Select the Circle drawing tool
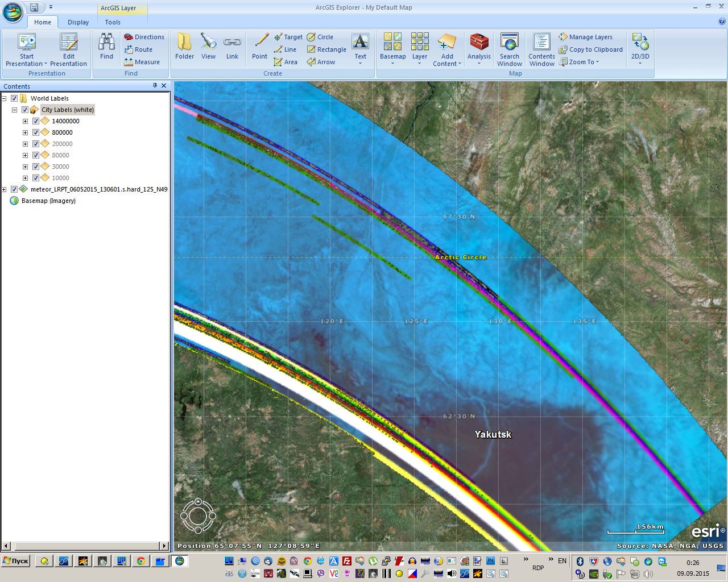728x582 pixels. click(x=320, y=37)
